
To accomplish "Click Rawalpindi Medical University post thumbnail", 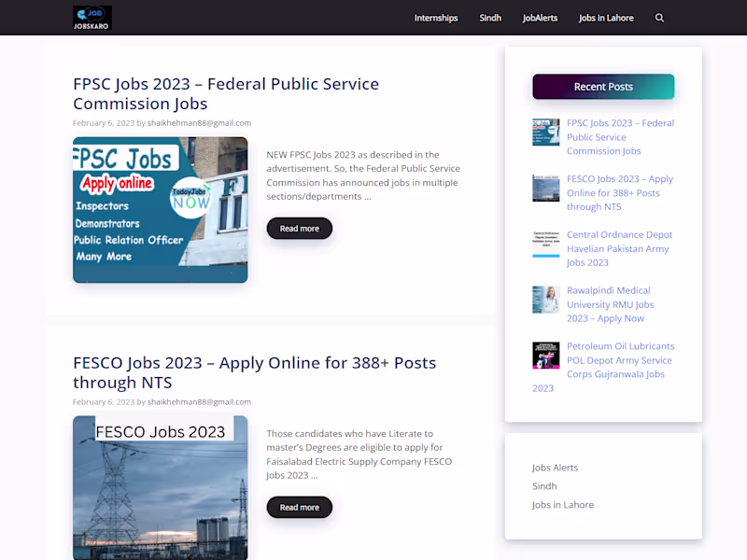I will point(546,300).
